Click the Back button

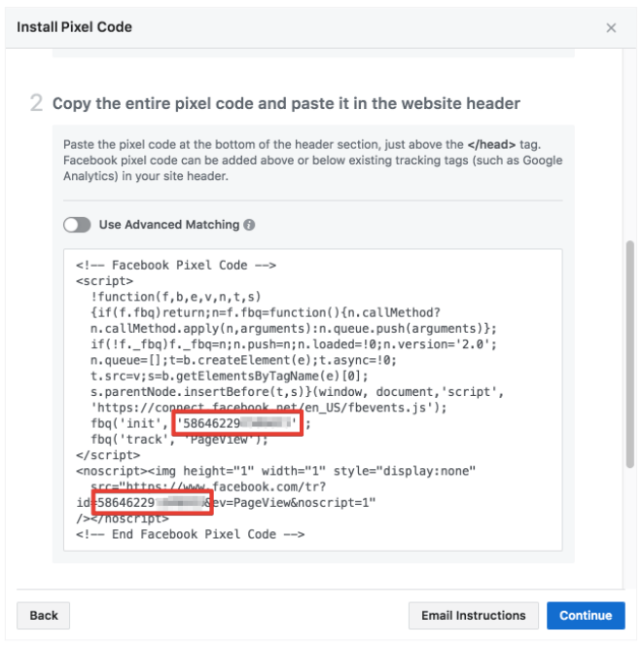44,615
